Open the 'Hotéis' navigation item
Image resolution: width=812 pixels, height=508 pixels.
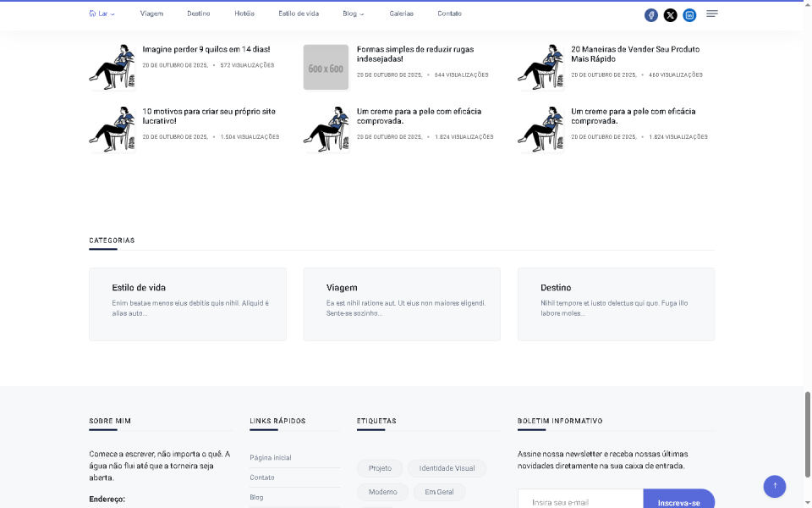point(244,14)
